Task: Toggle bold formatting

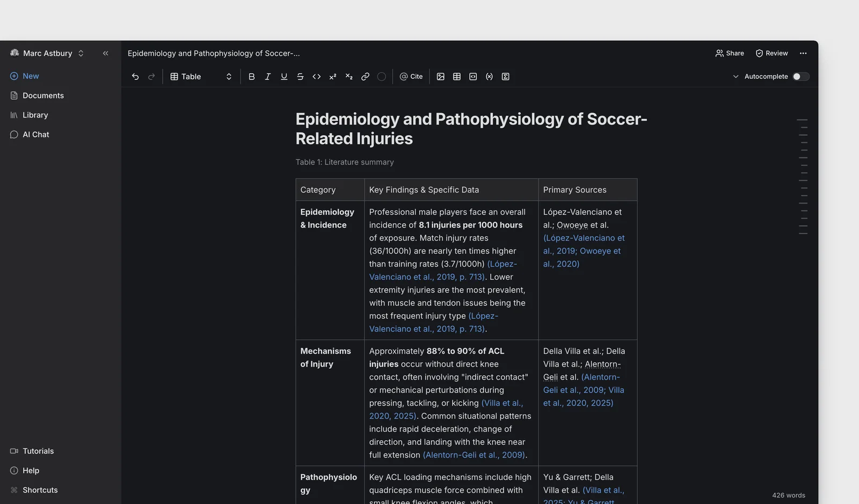Action: pyautogui.click(x=251, y=77)
